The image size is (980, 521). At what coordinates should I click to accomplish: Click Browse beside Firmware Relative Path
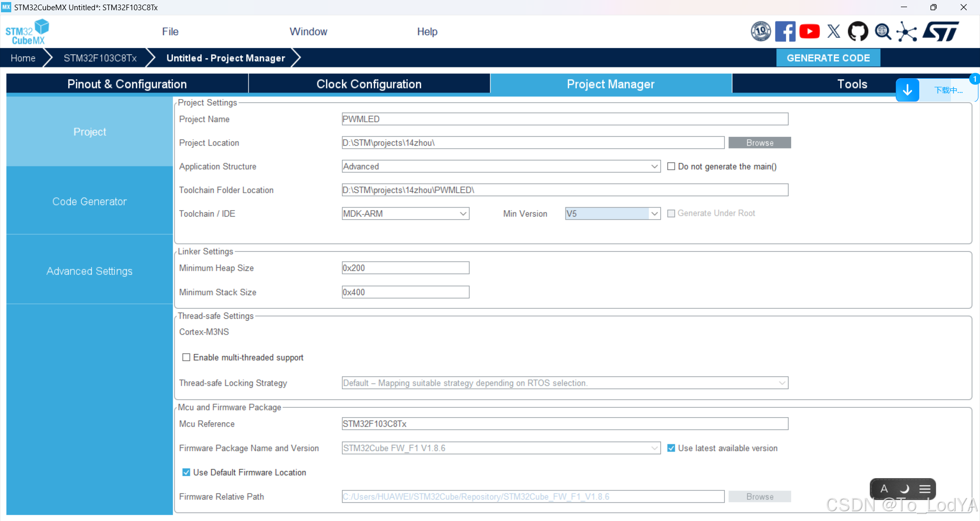coord(759,496)
